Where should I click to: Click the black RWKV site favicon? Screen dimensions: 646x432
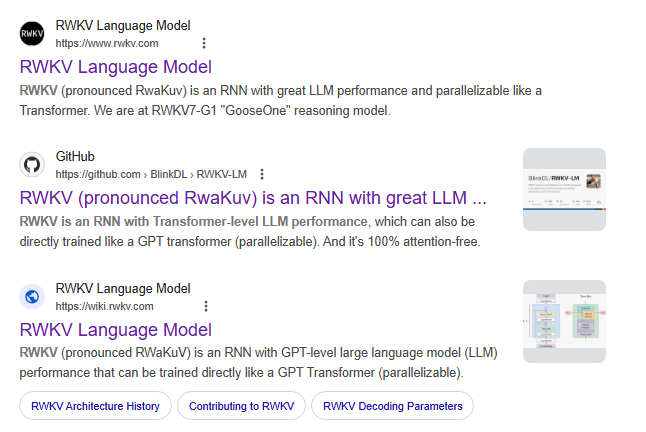point(32,34)
